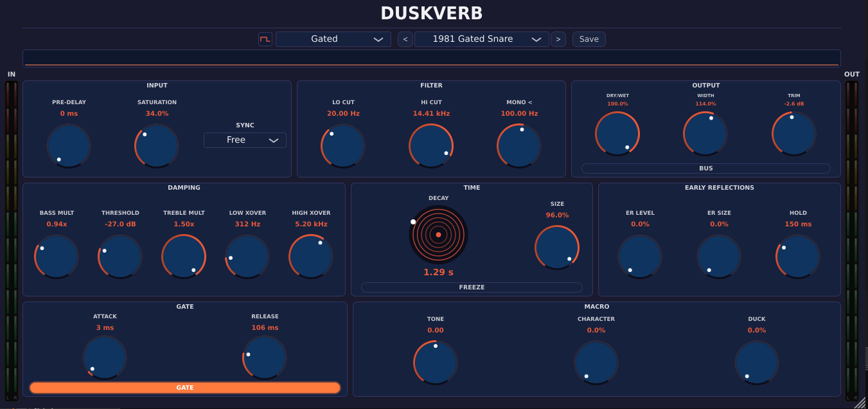
Task: Click the Size knob
Action: 557,248
